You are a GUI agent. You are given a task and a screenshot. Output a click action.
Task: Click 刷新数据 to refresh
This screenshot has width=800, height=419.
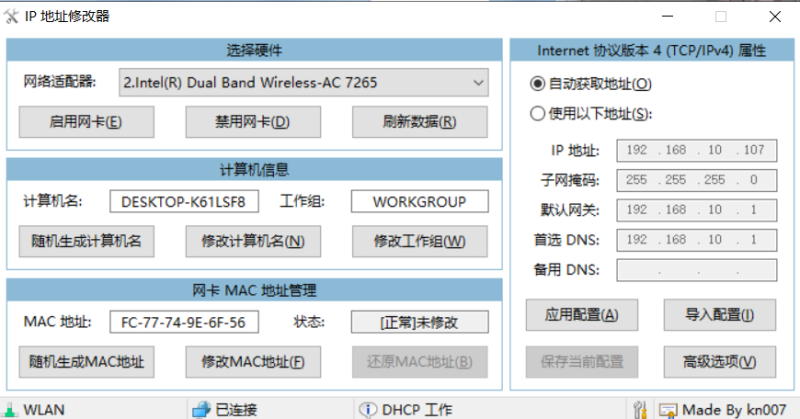[x=419, y=122]
